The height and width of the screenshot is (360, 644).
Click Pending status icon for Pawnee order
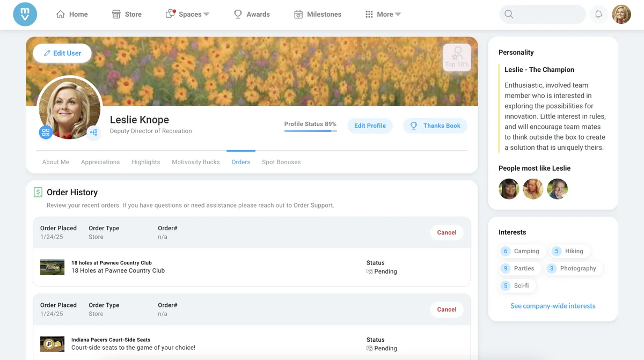[369, 271]
